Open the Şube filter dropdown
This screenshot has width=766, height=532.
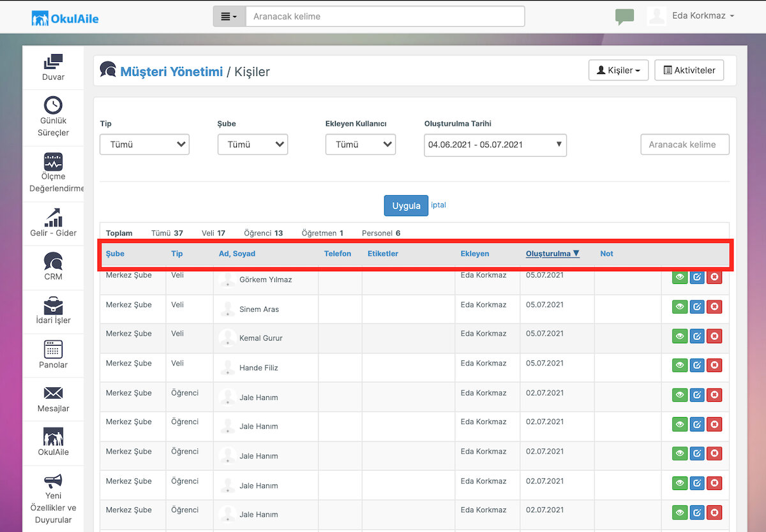[253, 144]
